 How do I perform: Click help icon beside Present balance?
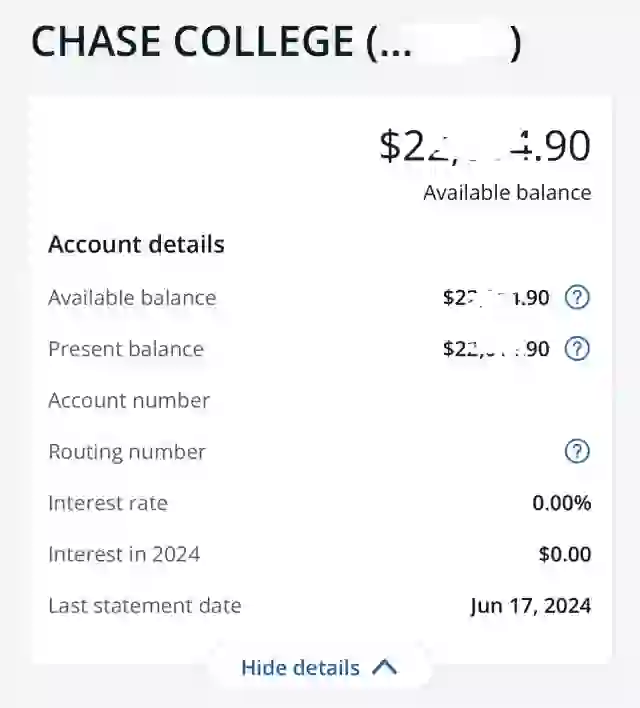577,349
